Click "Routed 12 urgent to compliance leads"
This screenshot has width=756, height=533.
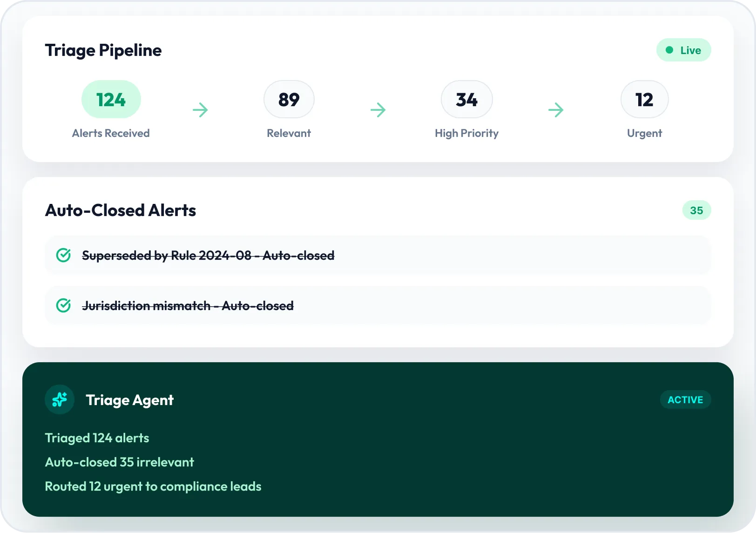click(153, 486)
